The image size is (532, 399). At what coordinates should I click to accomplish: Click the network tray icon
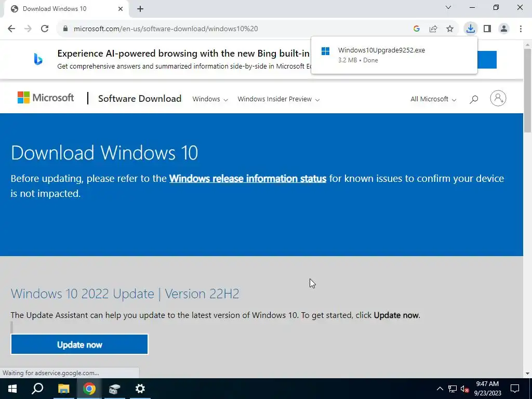[x=453, y=389]
